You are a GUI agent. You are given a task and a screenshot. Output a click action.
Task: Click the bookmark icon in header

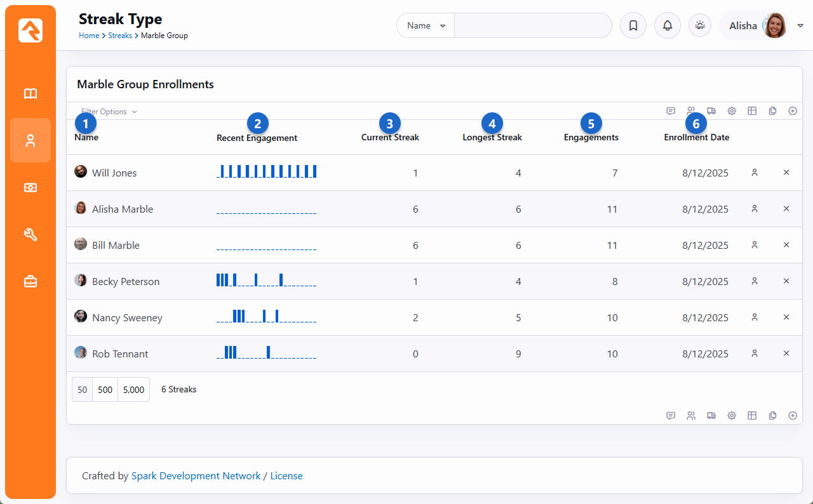pyautogui.click(x=633, y=26)
